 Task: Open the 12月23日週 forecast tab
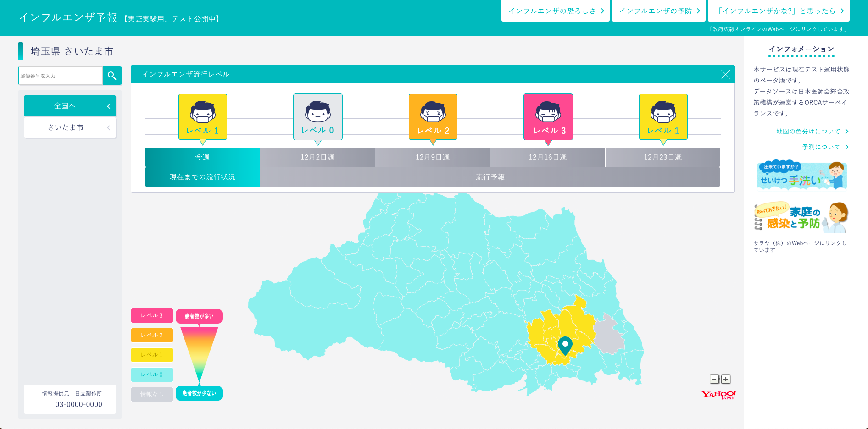662,157
